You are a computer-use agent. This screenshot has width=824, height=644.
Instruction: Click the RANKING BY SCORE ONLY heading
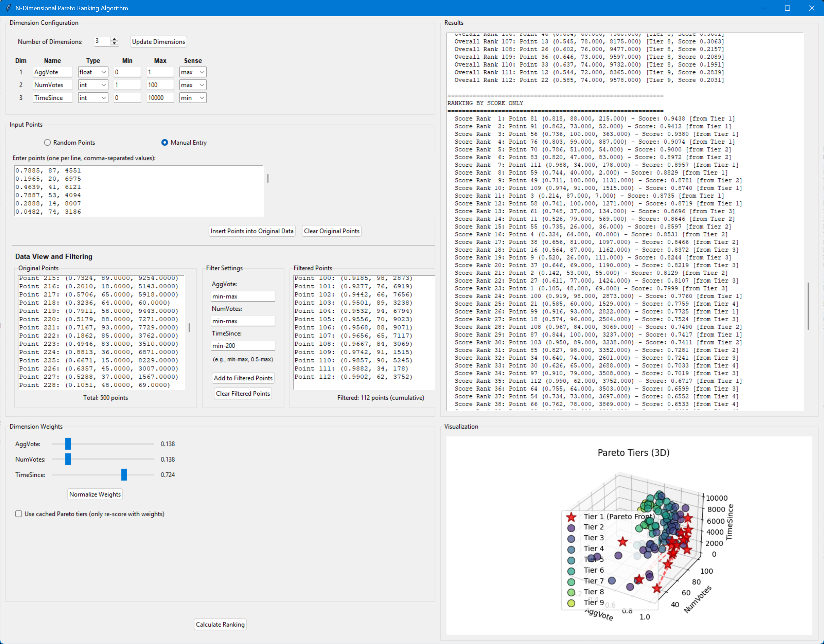click(x=485, y=103)
